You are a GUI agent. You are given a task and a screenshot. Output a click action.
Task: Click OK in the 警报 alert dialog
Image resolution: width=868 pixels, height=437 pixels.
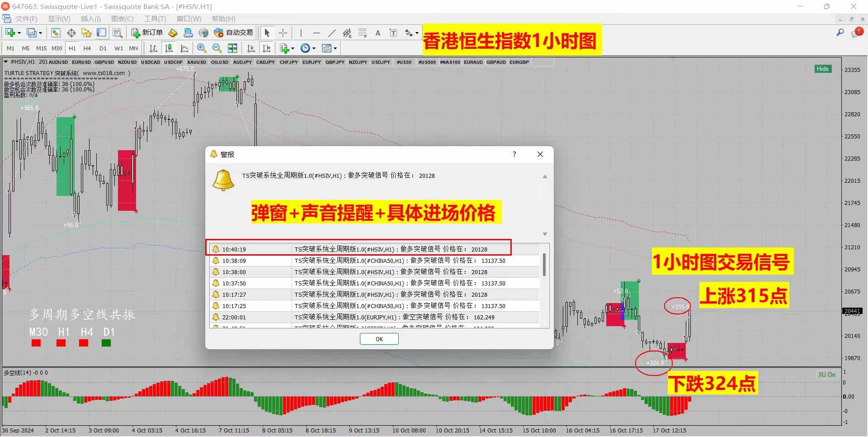click(x=379, y=339)
